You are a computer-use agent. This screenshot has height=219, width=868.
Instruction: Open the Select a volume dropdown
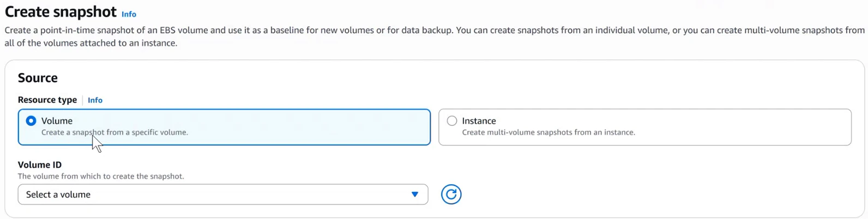coord(222,194)
